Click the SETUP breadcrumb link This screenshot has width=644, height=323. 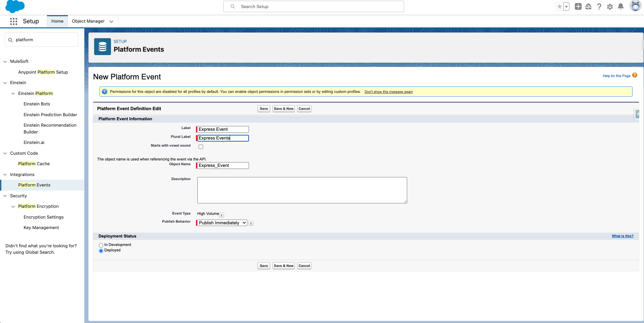tap(120, 42)
